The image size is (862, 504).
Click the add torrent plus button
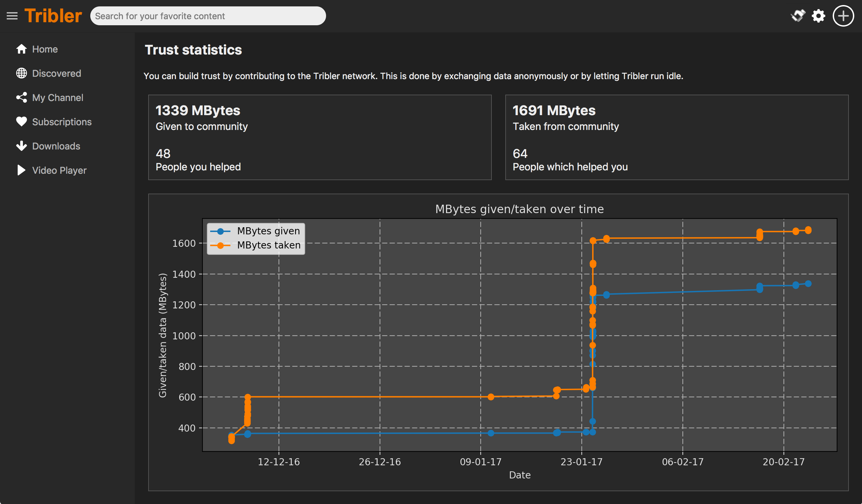[x=843, y=16]
